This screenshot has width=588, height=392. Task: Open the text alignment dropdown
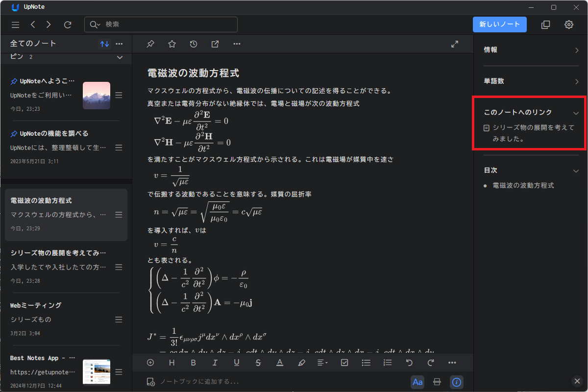point(322,362)
